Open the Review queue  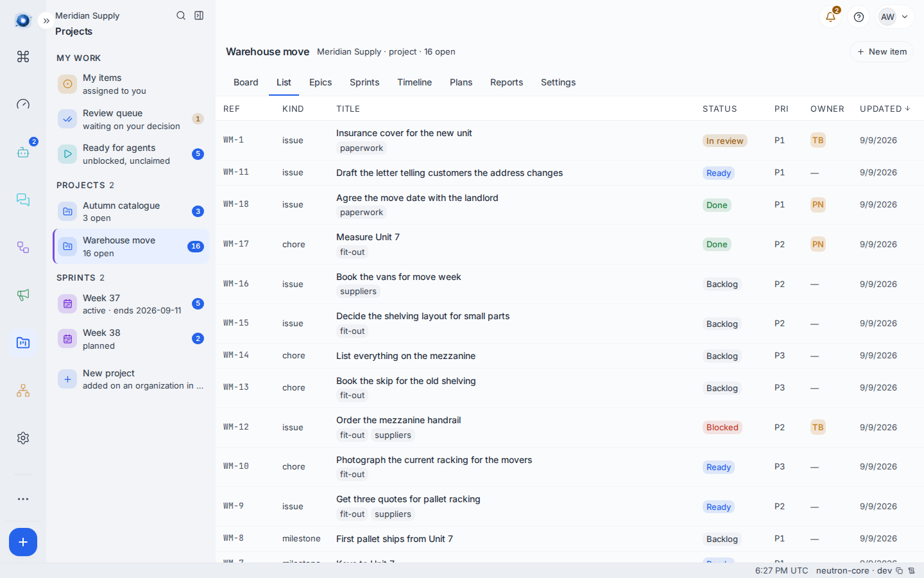(x=131, y=119)
